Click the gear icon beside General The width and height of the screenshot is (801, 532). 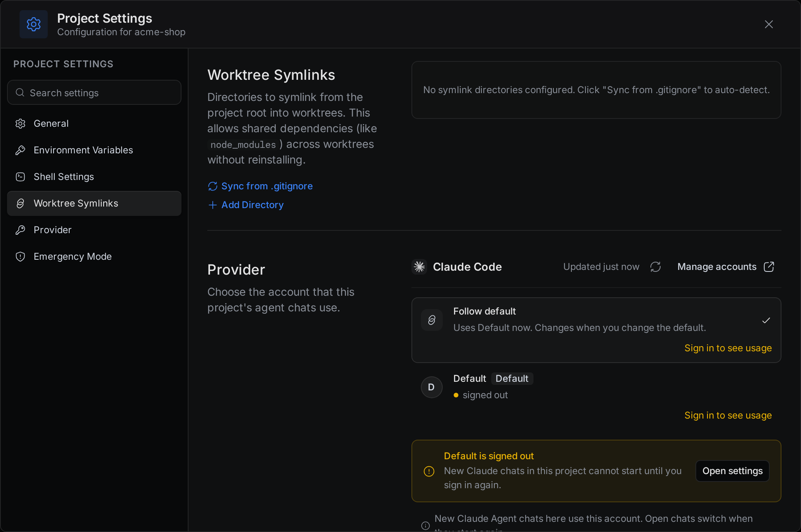[20, 124]
